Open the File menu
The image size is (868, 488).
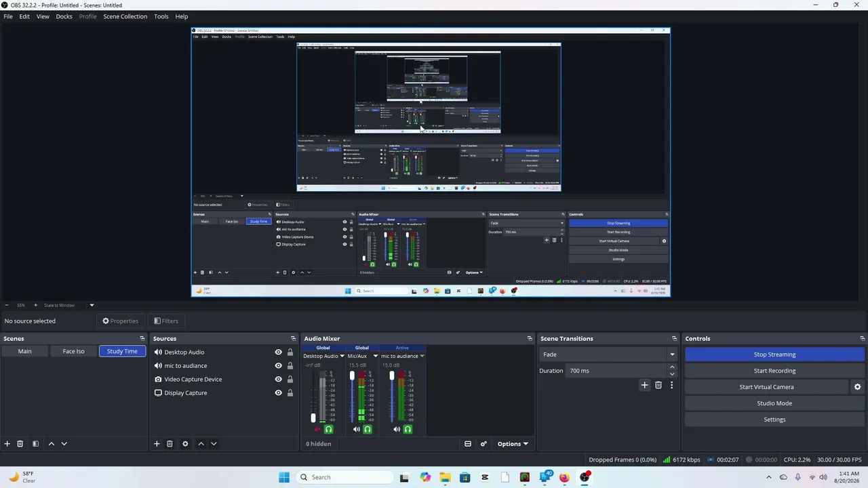pos(8,16)
